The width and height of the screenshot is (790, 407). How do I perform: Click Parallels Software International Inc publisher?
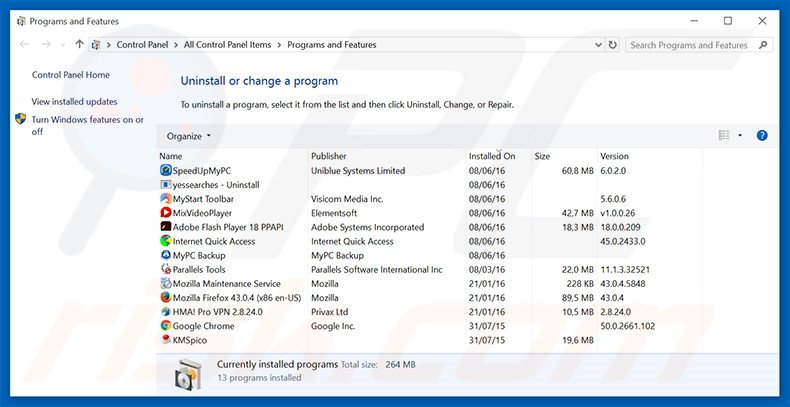(x=377, y=269)
